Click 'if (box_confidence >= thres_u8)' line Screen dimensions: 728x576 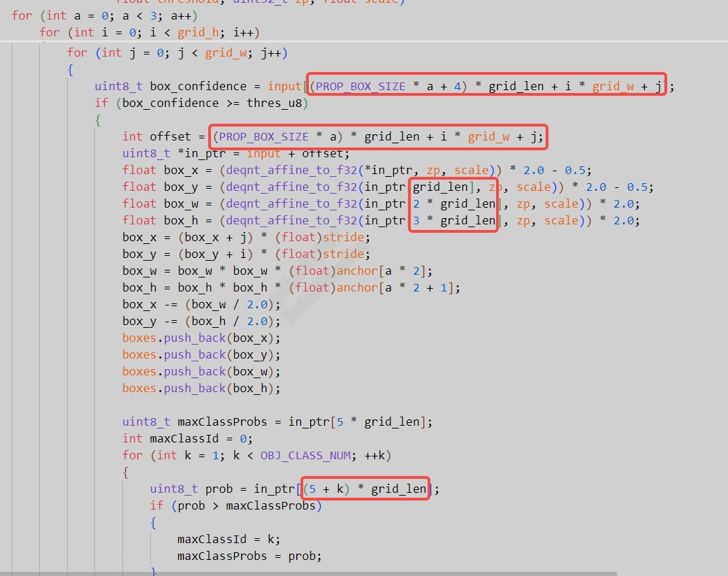pyautogui.click(x=201, y=103)
